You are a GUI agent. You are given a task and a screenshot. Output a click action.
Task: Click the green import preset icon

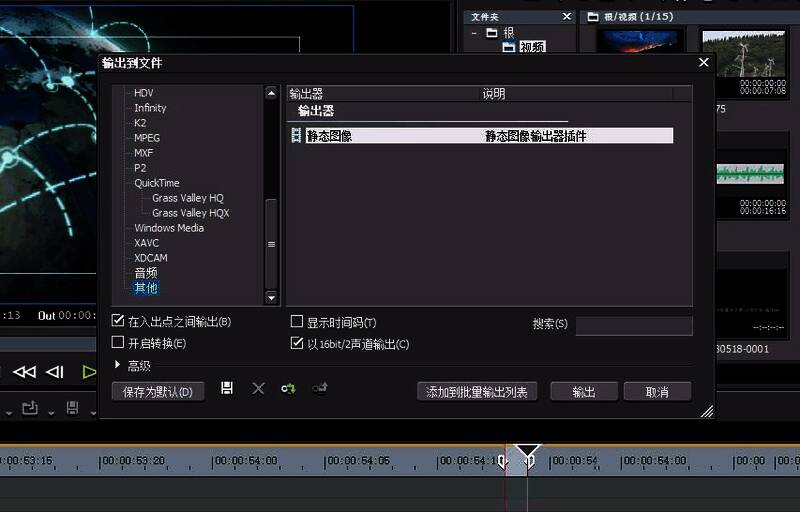[288, 389]
